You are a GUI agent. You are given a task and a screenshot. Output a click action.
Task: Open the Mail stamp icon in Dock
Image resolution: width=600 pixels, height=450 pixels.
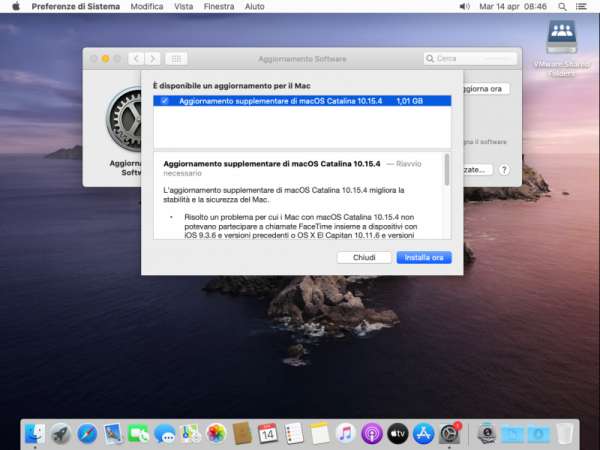click(x=113, y=434)
